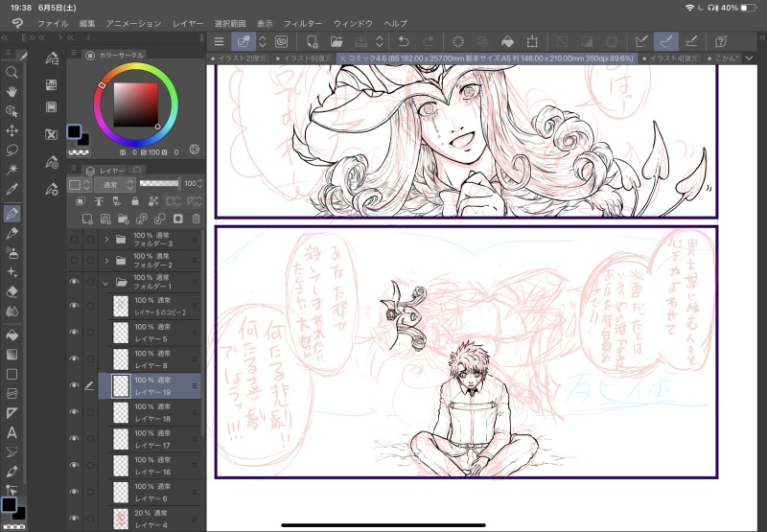Open the palette color dropdown in layer panel

(81, 185)
